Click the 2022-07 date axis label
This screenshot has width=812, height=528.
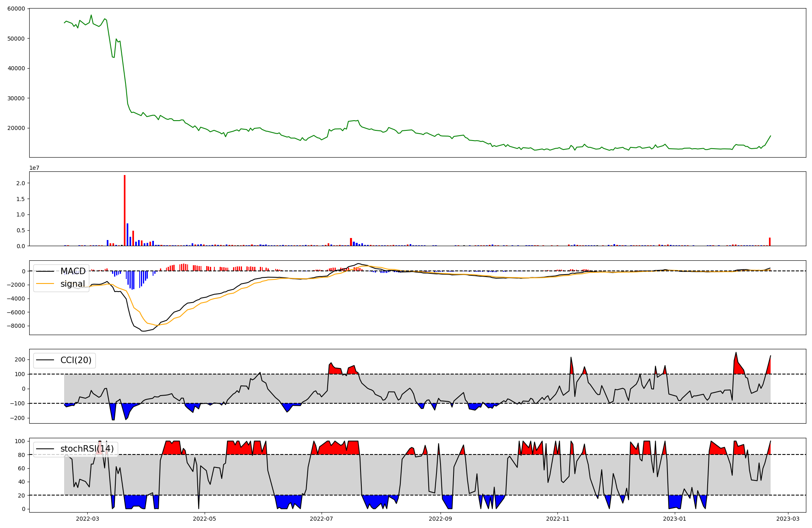322,519
